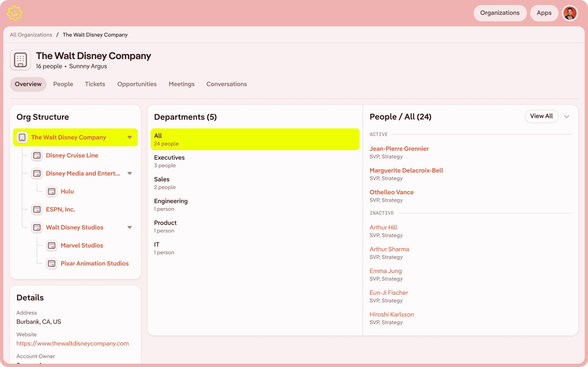Viewport: 588px width, 367px height.
Task: Click the Disney Cruise Line icon
Action: pos(37,156)
